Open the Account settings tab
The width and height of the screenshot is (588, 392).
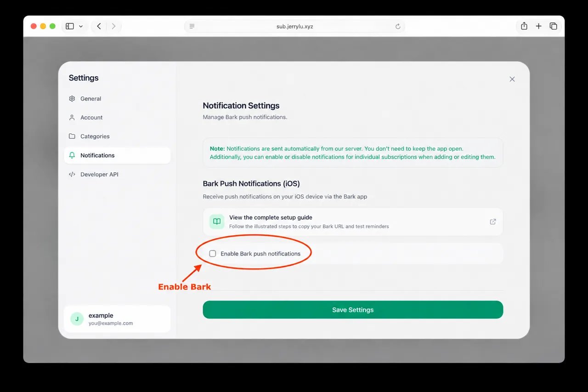click(117, 118)
